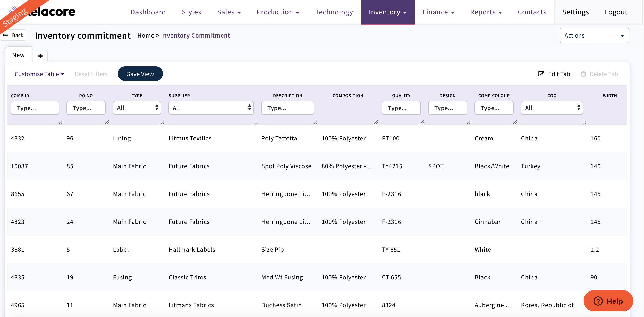Click the Back arrow icon
This screenshot has height=317, width=644.
(6, 35)
